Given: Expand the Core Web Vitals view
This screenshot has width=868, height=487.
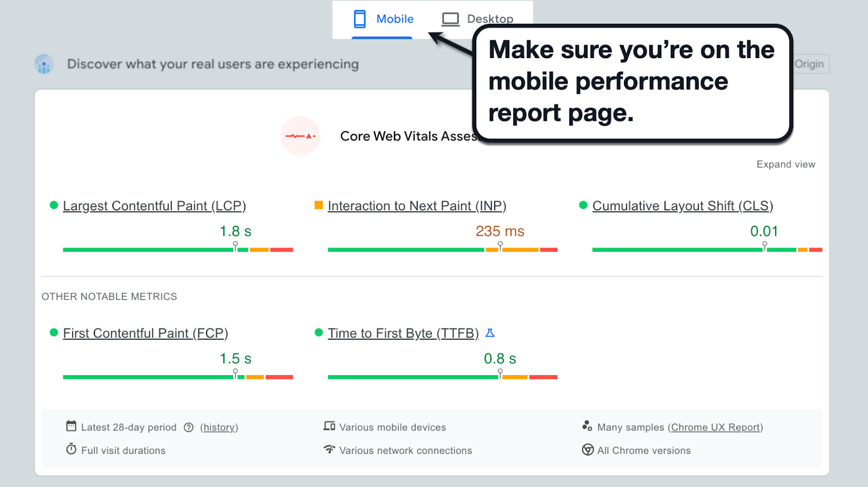Looking at the screenshot, I should click(786, 165).
